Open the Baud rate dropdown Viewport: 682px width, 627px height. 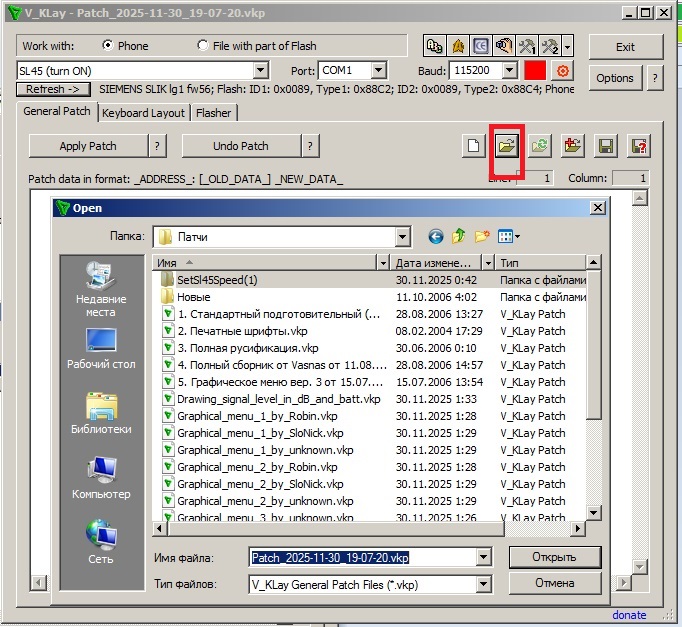coord(509,71)
